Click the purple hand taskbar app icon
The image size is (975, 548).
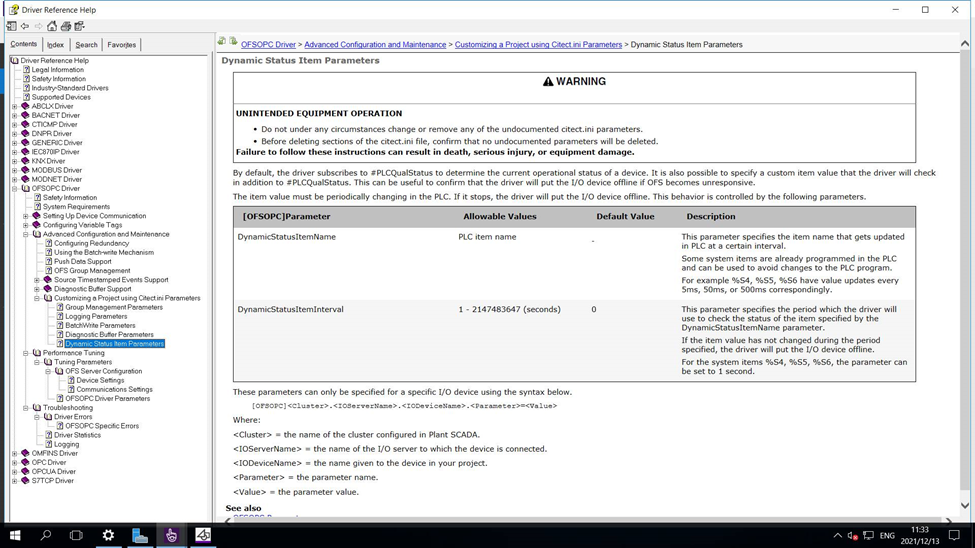click(172, 536)
